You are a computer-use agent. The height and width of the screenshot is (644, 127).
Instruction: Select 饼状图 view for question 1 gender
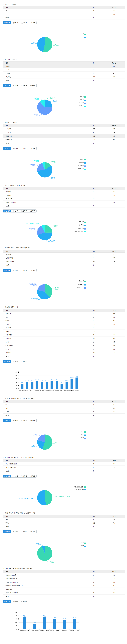pyautogui.click(x=7, y=23)
